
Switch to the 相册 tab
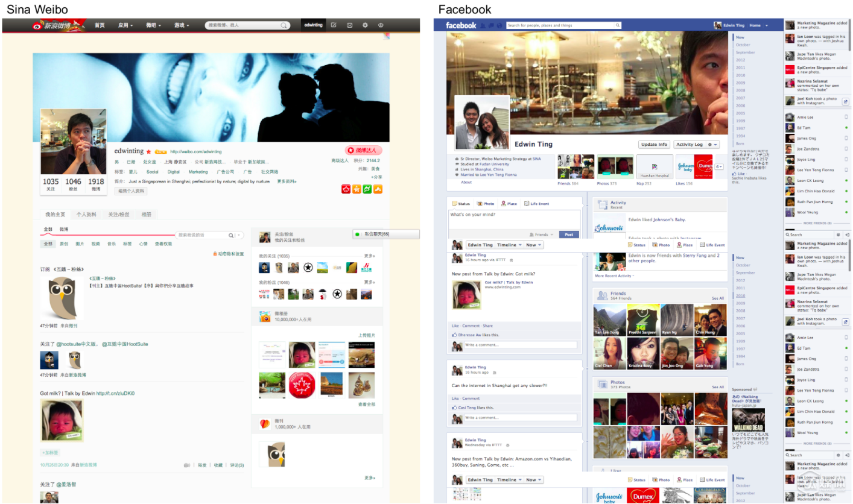click(146, 215)
